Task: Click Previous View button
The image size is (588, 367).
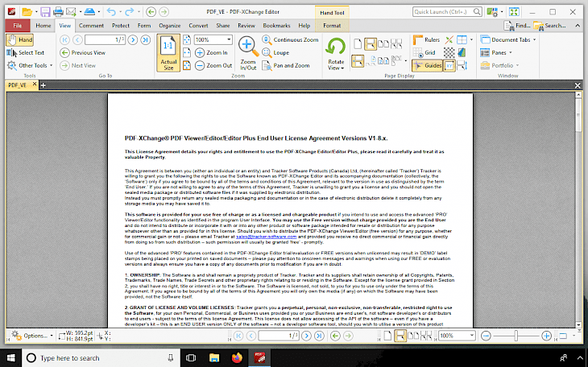Action: click(x=83, y=53)
